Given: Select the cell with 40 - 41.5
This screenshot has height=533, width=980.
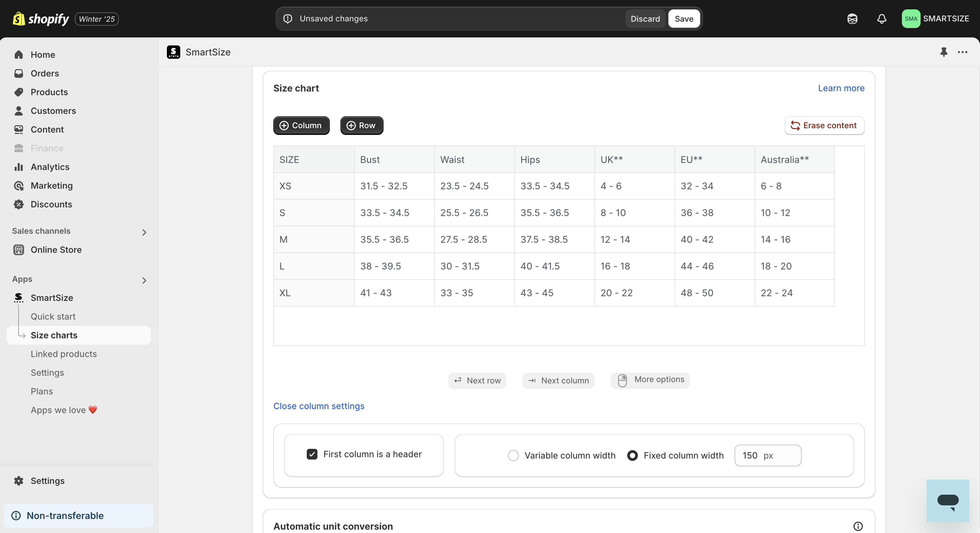Looking at the screenshot, I should (x=554, y=266).
